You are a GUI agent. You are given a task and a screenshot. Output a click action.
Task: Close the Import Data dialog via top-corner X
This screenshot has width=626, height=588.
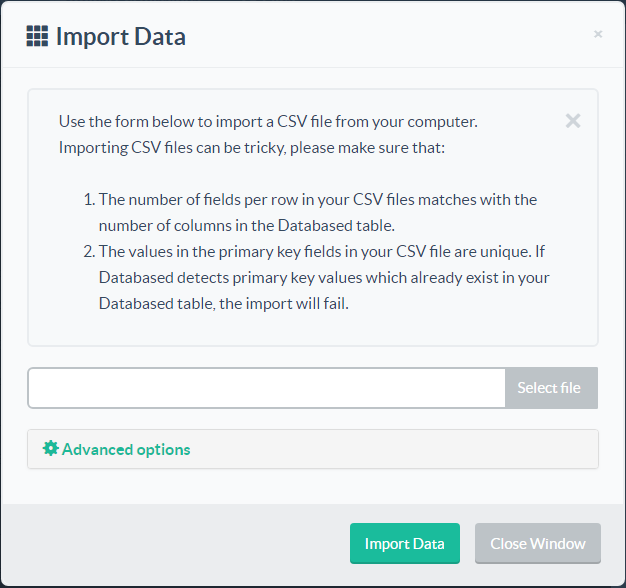(598, 34)
